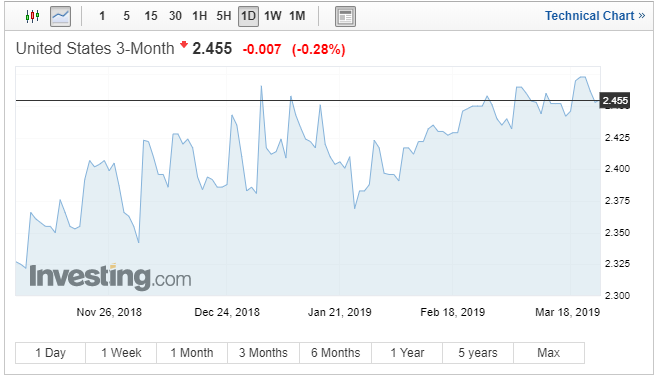
Task: Set interval to 15 minutes
Action: (x=151, y=16)
